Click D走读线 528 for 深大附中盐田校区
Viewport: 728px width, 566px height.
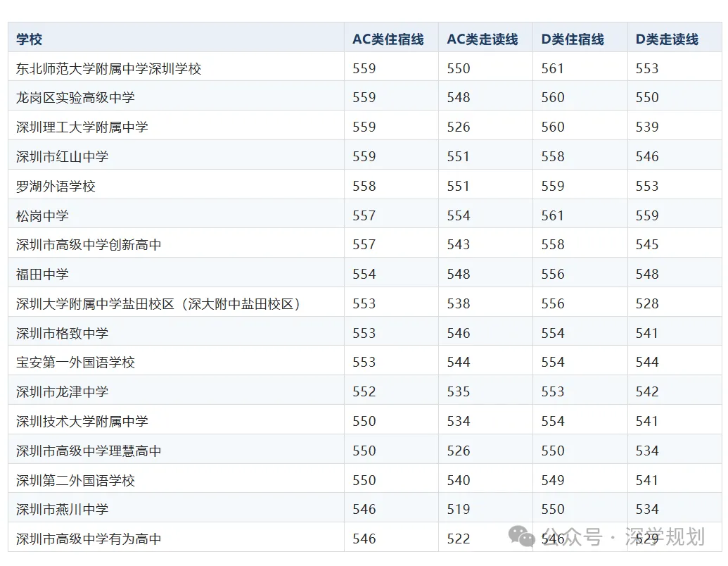647,304
